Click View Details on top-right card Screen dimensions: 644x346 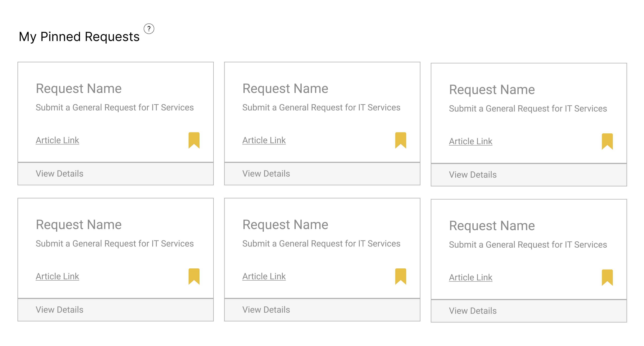pyautogui.click(x=529, y=175)
